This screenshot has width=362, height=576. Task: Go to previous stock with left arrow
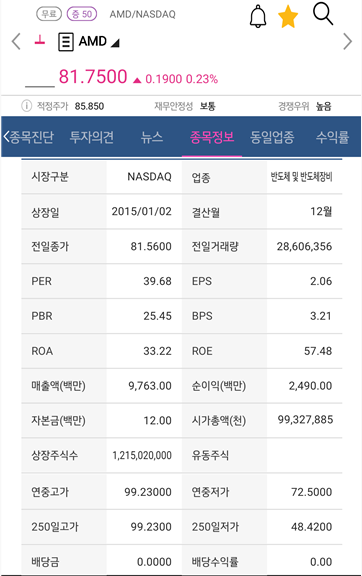coord(16,41)
